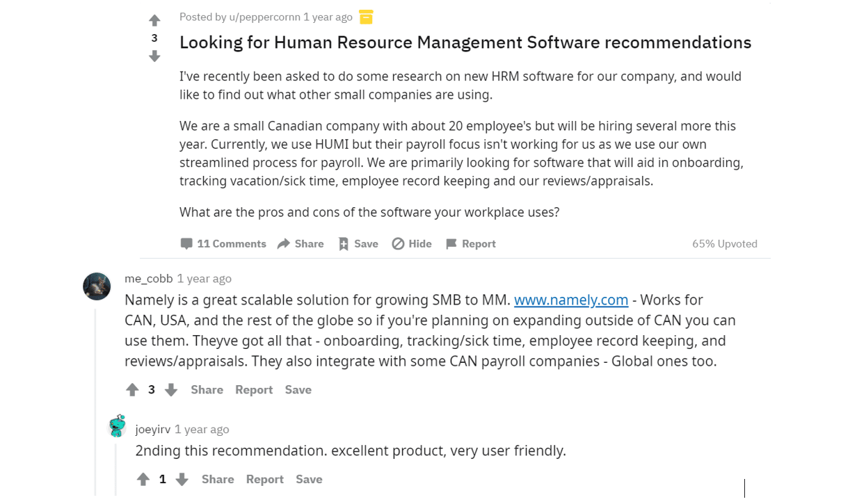Share me_cobb's comment
The image size is (841, 504).
(x=207, y=389)
